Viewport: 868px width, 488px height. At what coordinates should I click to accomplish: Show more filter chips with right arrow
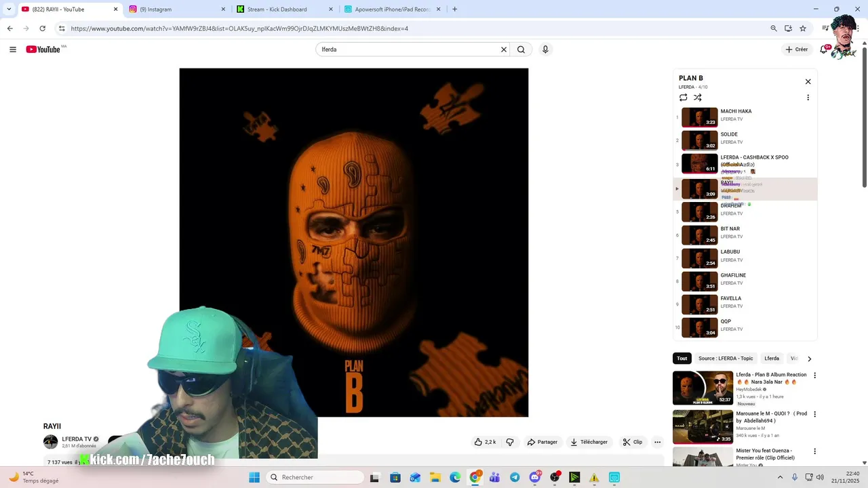(x=809, y=359)
